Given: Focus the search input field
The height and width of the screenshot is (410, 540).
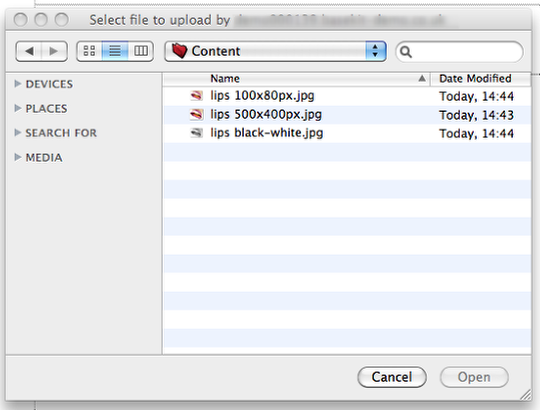Looking at the screenshot, I should click(459, 52).
